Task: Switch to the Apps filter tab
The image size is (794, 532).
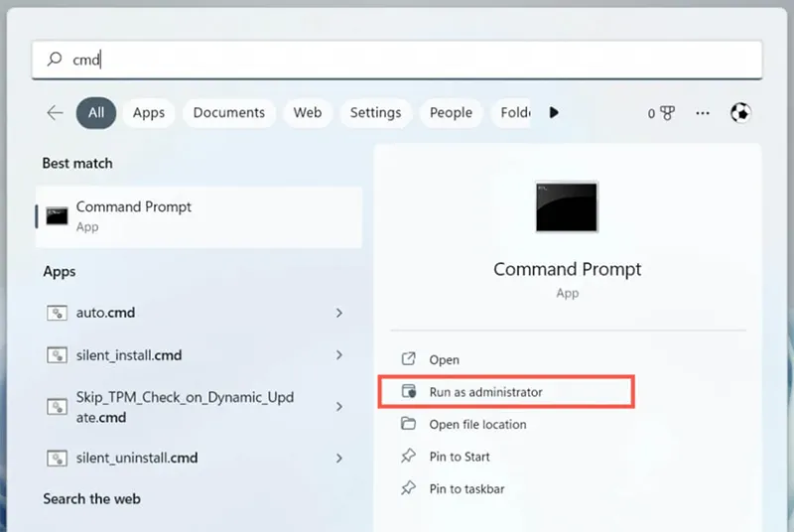Action: pyautogui.click(x=149, y=113)
